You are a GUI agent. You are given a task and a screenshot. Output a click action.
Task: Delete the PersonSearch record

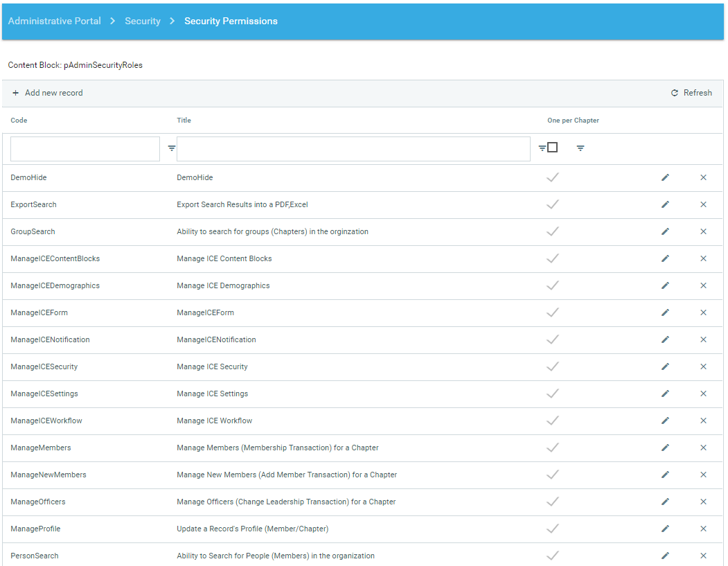703,556
